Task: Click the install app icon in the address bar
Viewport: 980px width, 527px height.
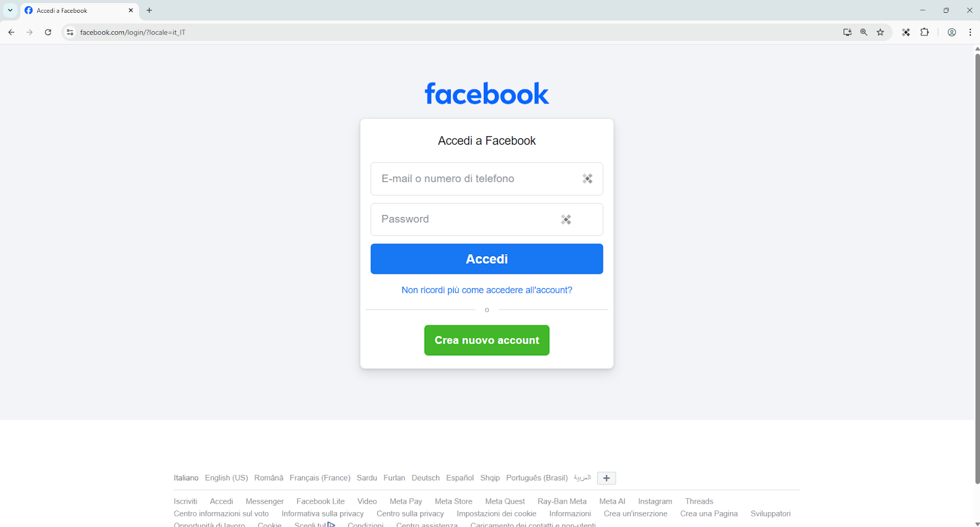Action: point(847,32)
